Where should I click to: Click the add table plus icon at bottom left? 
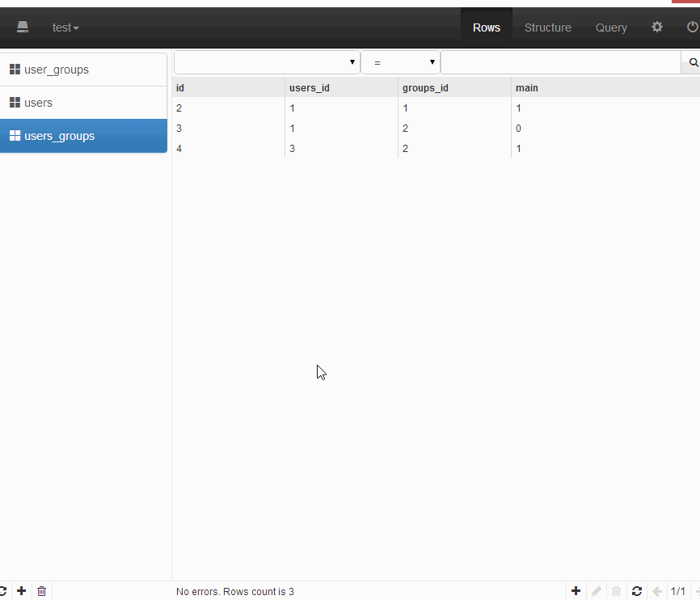(22, 591)
